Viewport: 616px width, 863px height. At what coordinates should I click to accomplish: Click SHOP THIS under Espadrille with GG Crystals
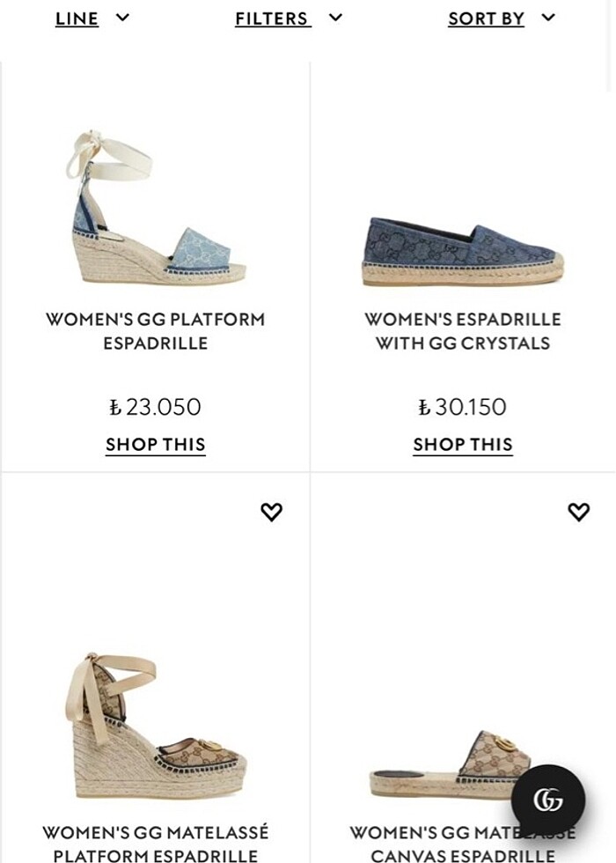click(462, 444)
